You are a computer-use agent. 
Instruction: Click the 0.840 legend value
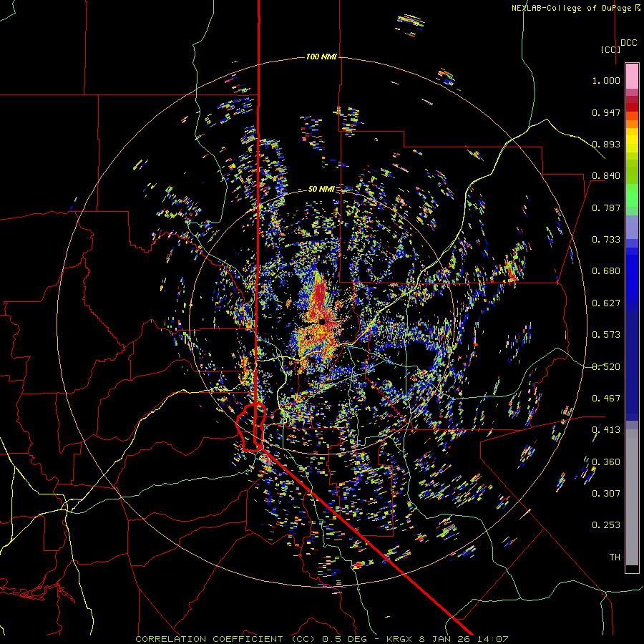(x=606, y=176)
